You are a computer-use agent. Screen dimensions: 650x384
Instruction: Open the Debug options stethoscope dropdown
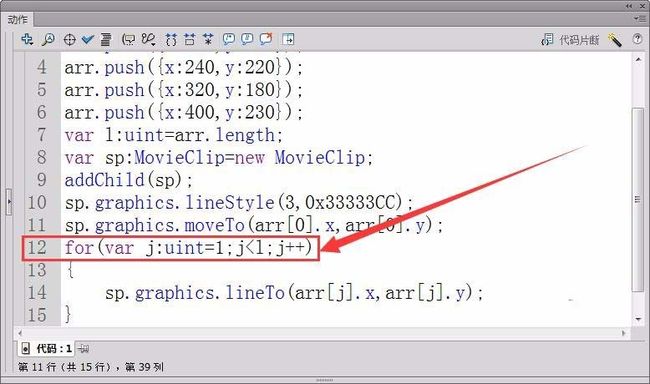(x=148, y=39)
